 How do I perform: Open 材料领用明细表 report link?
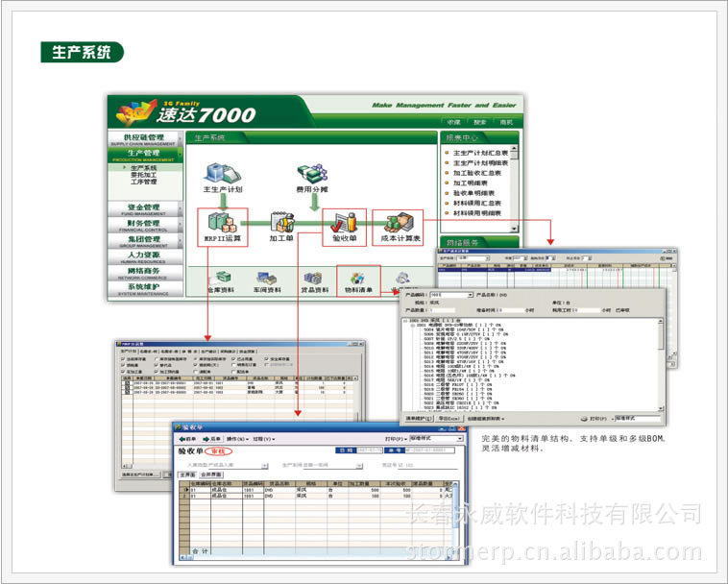pos(476,213)
